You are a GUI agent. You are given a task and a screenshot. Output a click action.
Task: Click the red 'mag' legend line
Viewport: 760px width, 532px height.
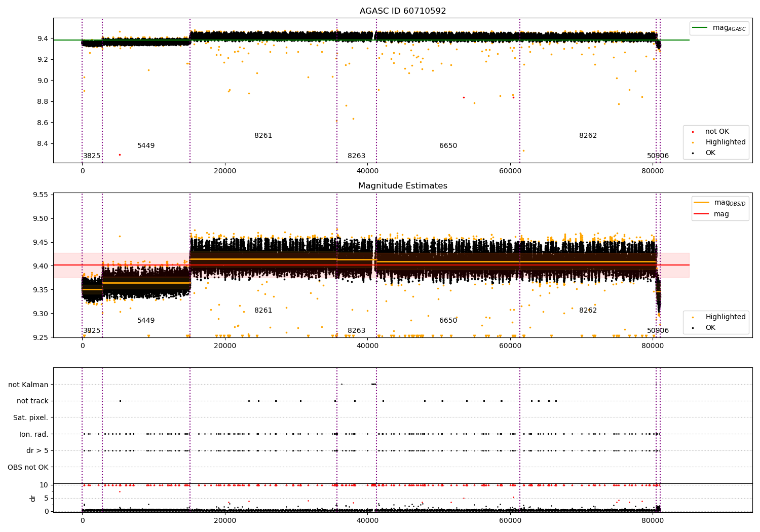pyautogui.click(x=702, y=214)
